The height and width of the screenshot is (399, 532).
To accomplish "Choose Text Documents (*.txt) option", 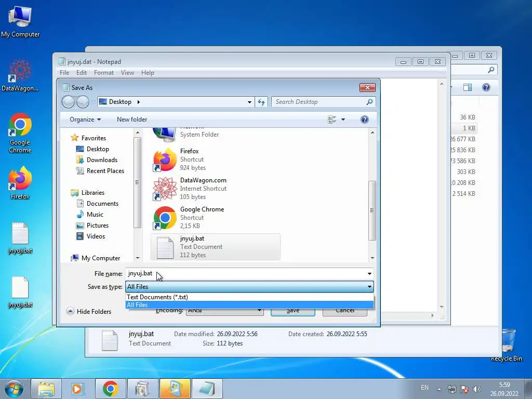I will (249, 297).
